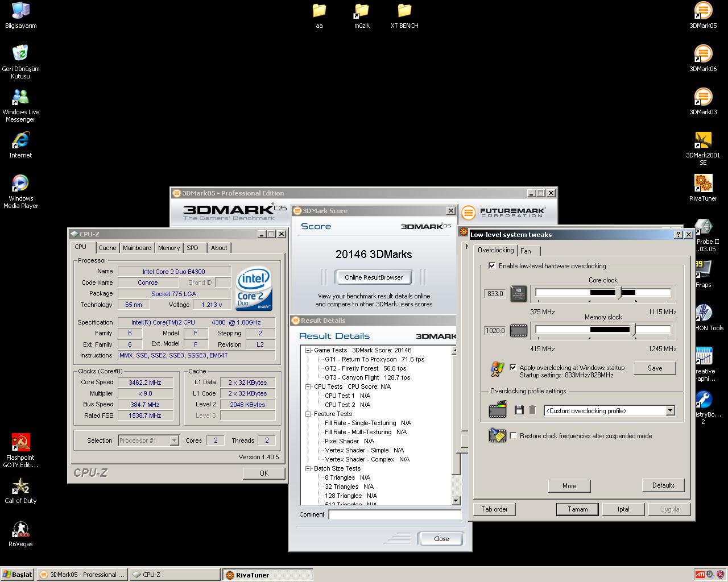
Task: Toggle Enable low-level hardware overclocking
Action: click(492, 265)
